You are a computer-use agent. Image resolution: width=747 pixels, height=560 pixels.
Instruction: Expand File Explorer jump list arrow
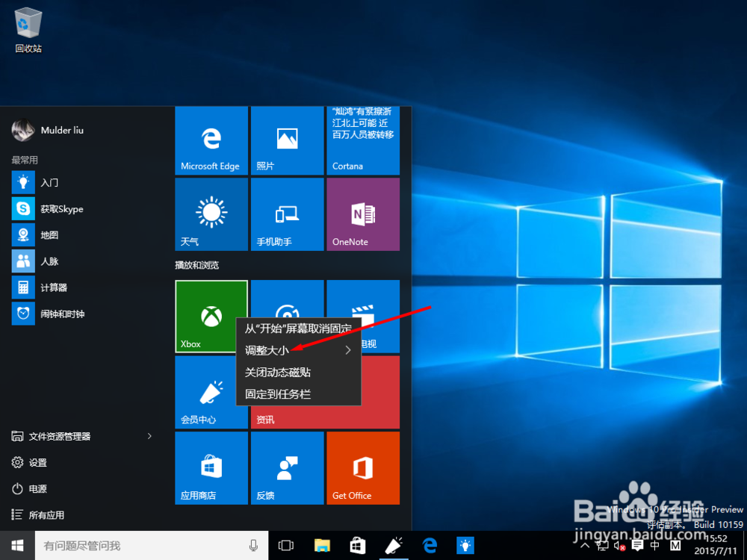pos(149,436)
